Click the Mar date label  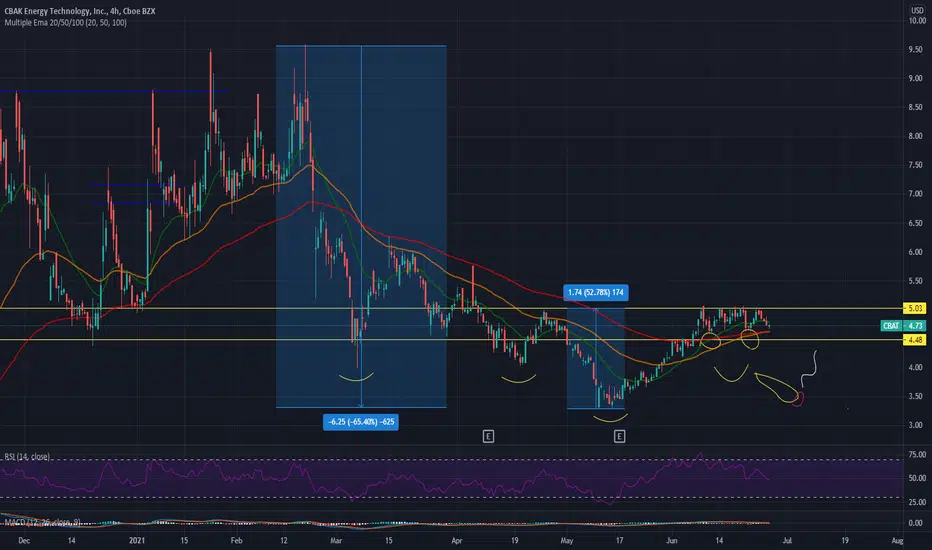[x=336, y=540]
